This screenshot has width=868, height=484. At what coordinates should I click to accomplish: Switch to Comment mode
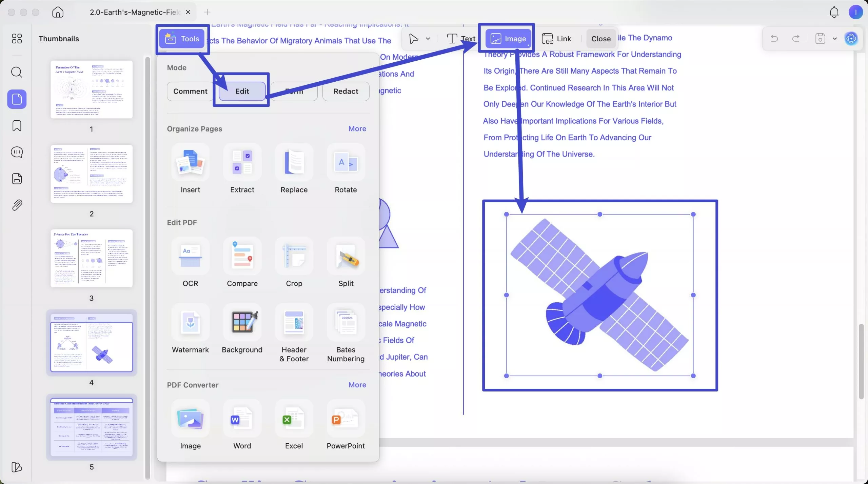click(x=190, y=91)
